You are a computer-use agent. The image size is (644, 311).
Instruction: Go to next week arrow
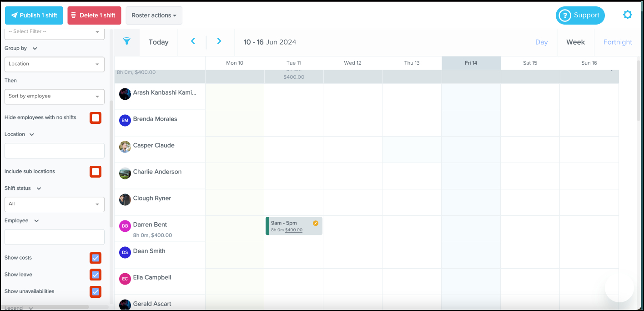[x=219, y=41]
